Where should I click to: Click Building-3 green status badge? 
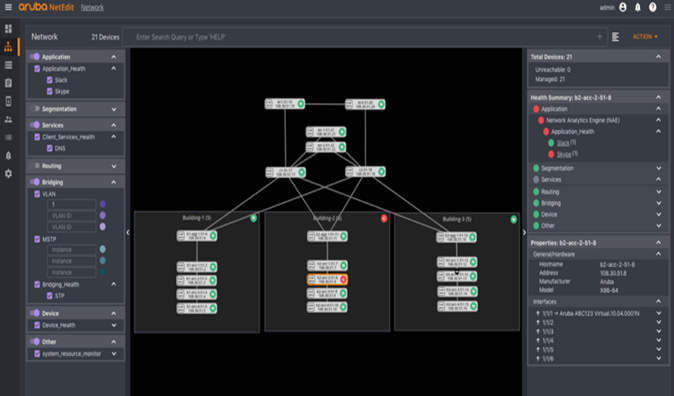pos(513,219)
